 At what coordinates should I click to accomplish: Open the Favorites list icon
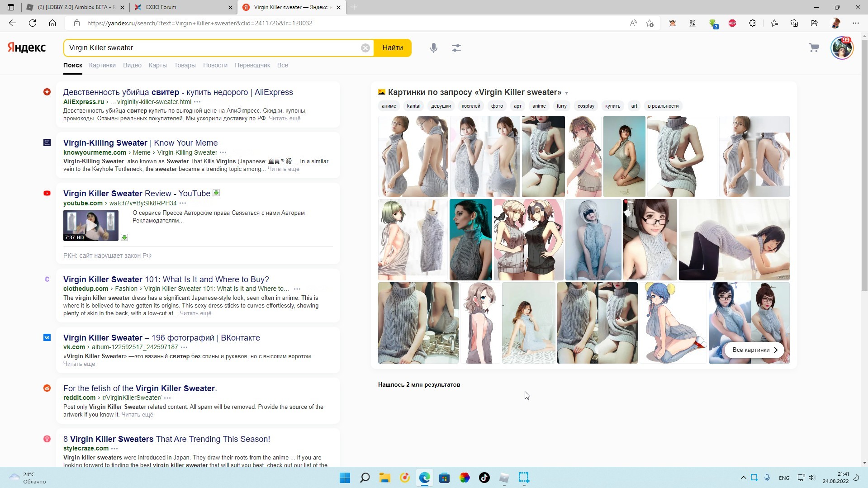click(774, 23)
